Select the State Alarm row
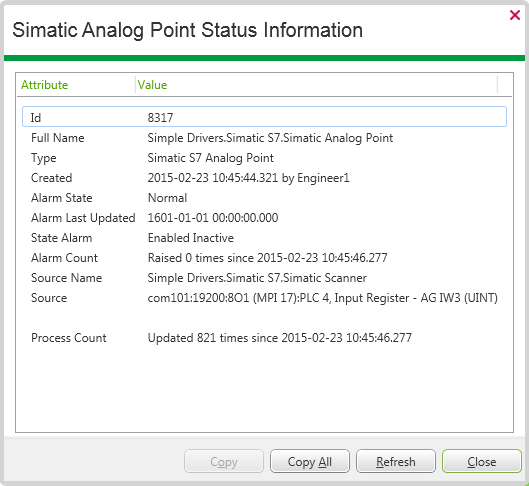The height and width of the screenshot is (486, 529). pyautogui.click(x=264, y=238)
